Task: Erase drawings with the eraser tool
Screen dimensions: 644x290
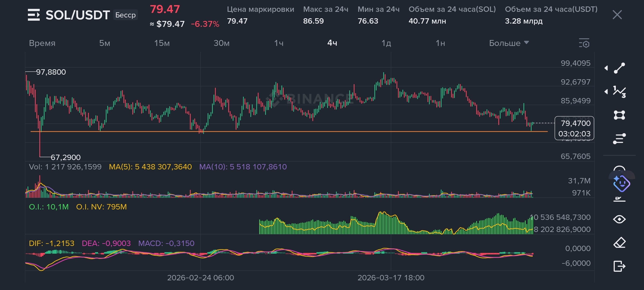Action: point(619,243)
